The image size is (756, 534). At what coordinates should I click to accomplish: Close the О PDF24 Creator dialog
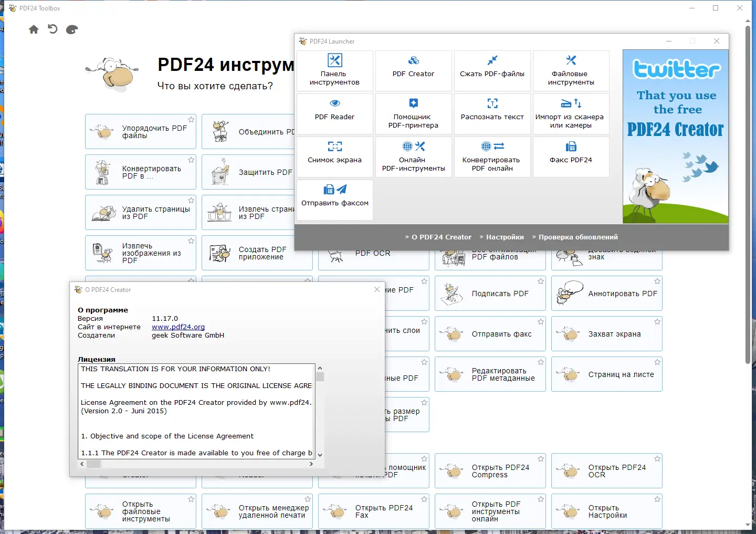pos(377,289)
